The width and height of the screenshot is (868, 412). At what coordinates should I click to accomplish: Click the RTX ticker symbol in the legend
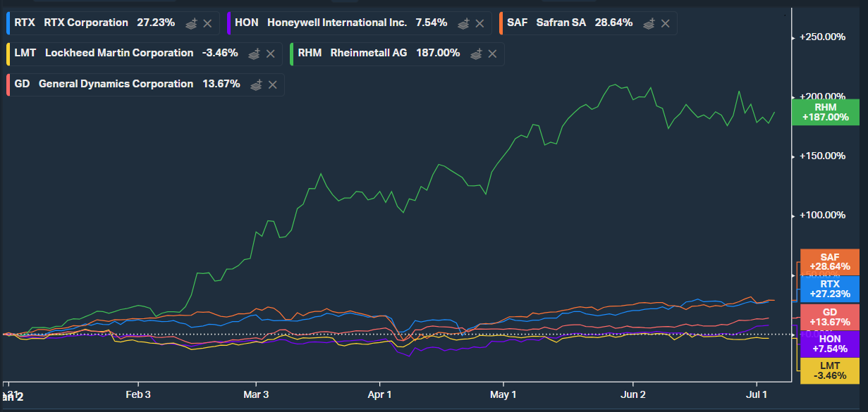click(25, 23)
